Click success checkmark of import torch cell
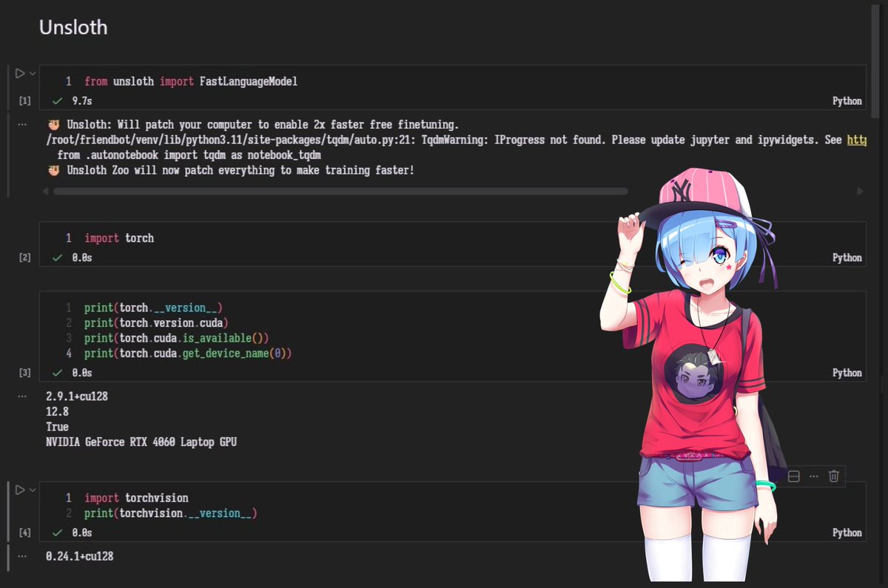The height and width of the screenshot is (588, 888). (57, 257)
